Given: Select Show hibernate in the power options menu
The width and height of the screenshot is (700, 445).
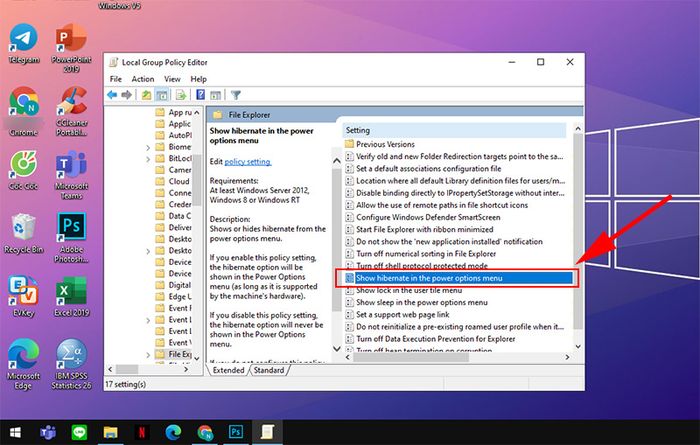Looking at the screenshot, I should click(x=458, y=278).
